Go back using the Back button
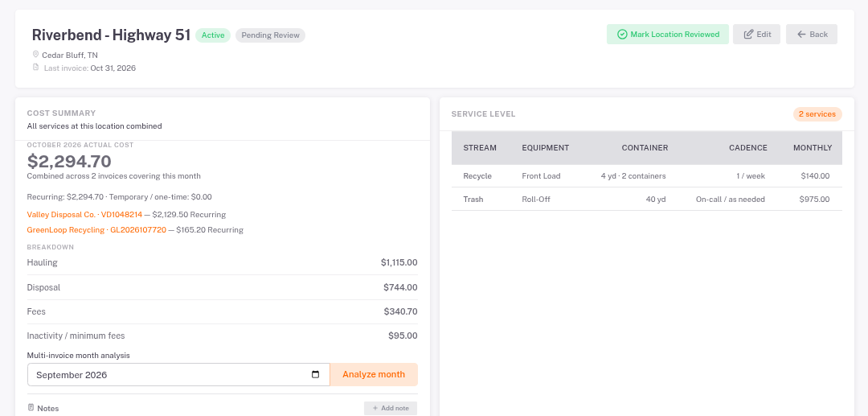This screenshot has height=416, width=868. [812, 35]
